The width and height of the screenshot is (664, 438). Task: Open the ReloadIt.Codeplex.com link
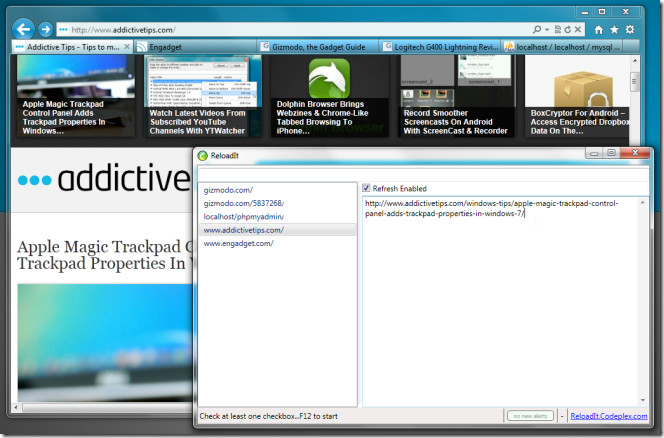[x=609, y=416]
